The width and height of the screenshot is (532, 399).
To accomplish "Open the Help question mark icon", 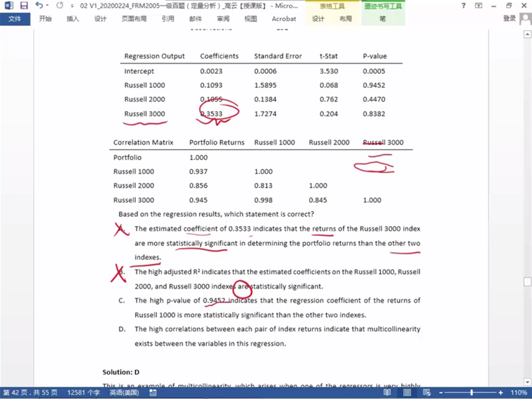I will (x=463, y=6).
